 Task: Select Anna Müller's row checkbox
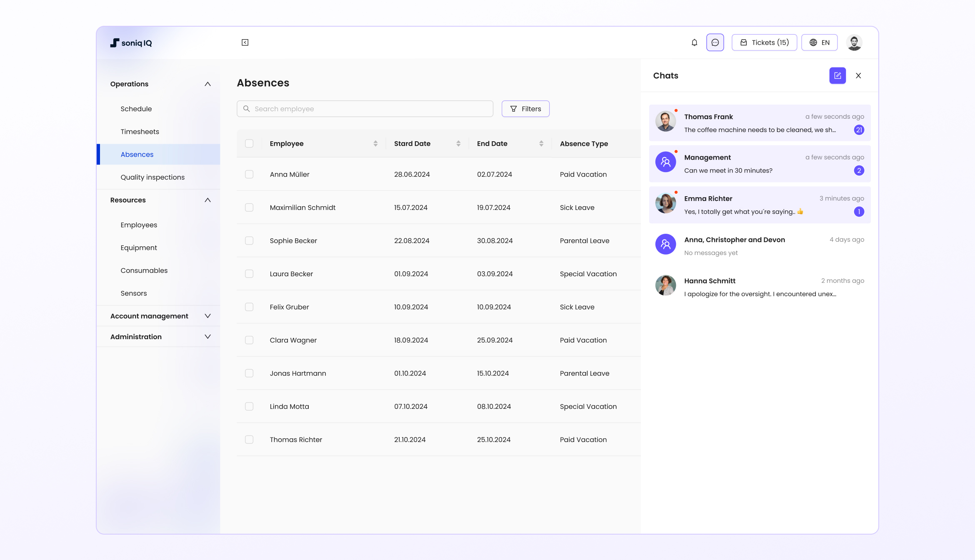point(249,174)
